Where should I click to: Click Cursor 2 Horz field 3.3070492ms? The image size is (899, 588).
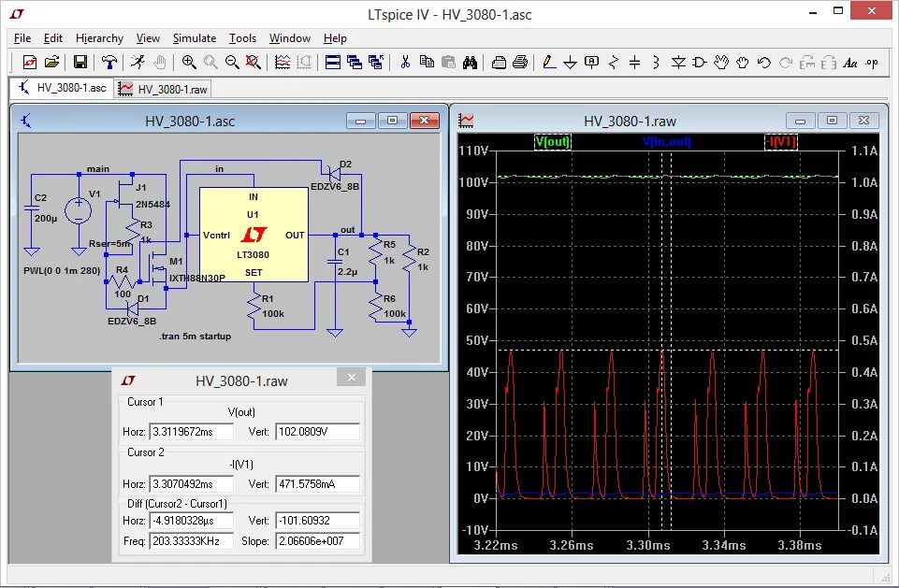[191, 483]
